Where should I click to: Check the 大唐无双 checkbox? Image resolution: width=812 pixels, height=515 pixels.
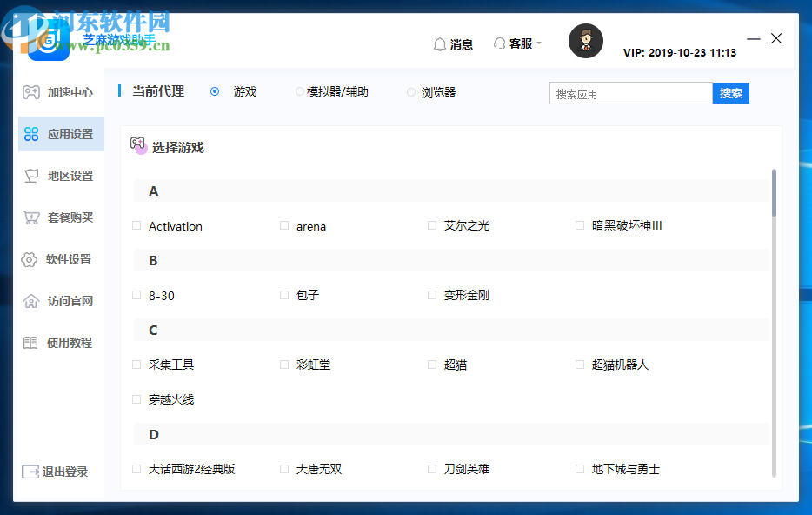[x=284, y=468]
